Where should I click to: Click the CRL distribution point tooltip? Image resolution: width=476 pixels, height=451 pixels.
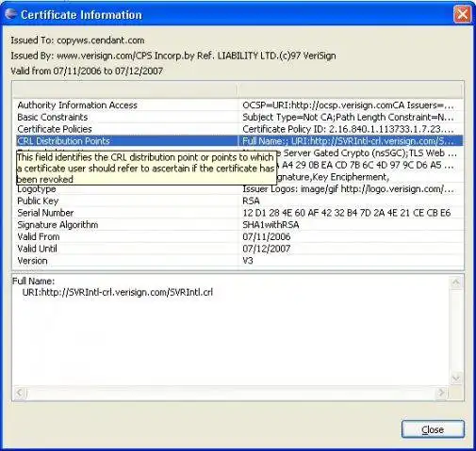point(146,169)
